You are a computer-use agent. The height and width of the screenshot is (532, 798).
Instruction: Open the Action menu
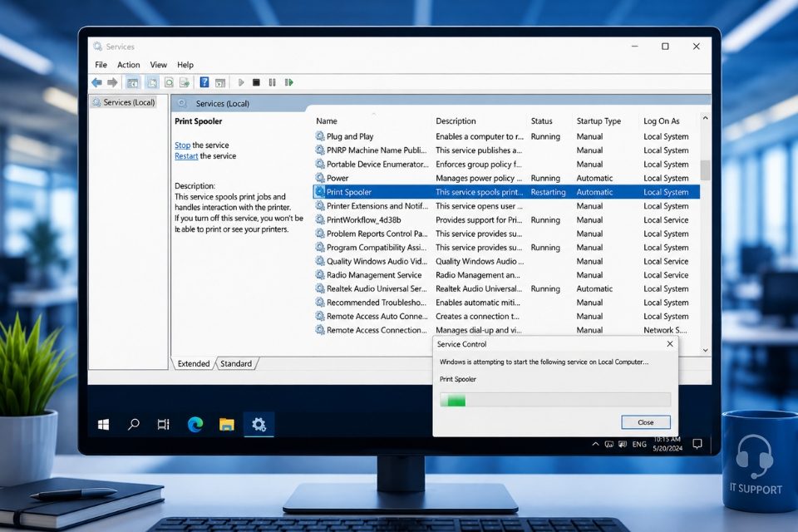(128, 65)
